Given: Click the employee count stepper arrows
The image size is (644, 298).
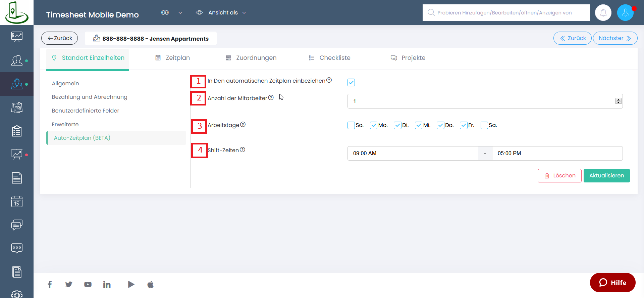Looking at the screenshot, I should pos(618,101).
